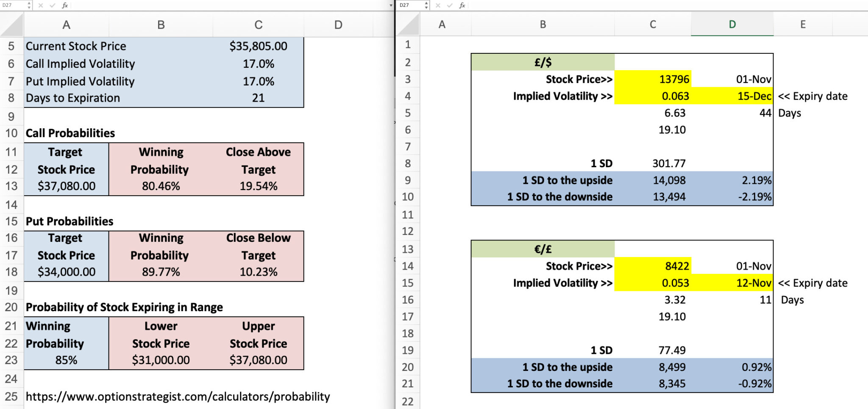This screenshot has height=409, width=868.
Task: Select the 85% winning probability cell
Action: (x=66, y=360)
